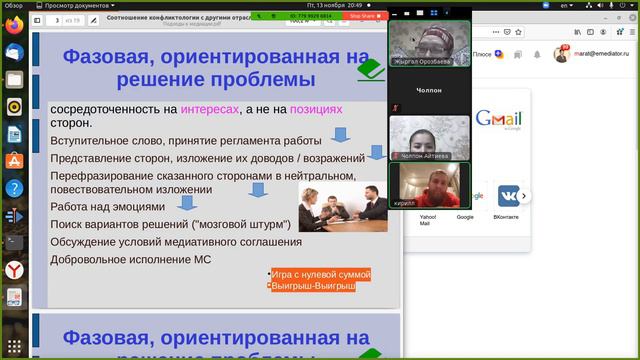Switch Zoom thumbnails to grid view

coord(434,13)
